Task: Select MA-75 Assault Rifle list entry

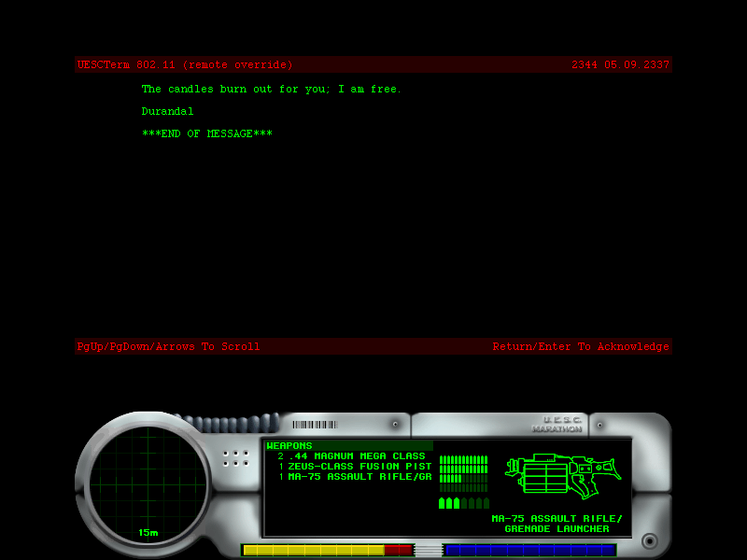Action: (359, 477)
